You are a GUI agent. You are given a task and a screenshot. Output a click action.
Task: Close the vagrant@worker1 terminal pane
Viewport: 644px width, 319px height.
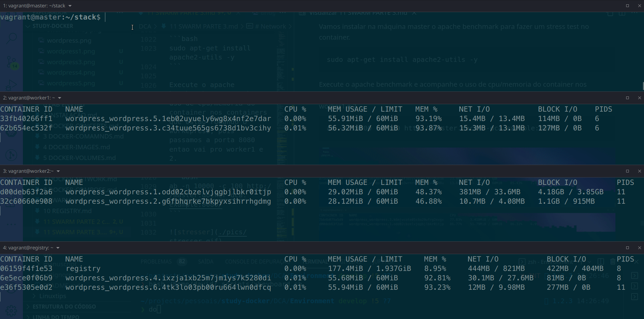[639, 98]
